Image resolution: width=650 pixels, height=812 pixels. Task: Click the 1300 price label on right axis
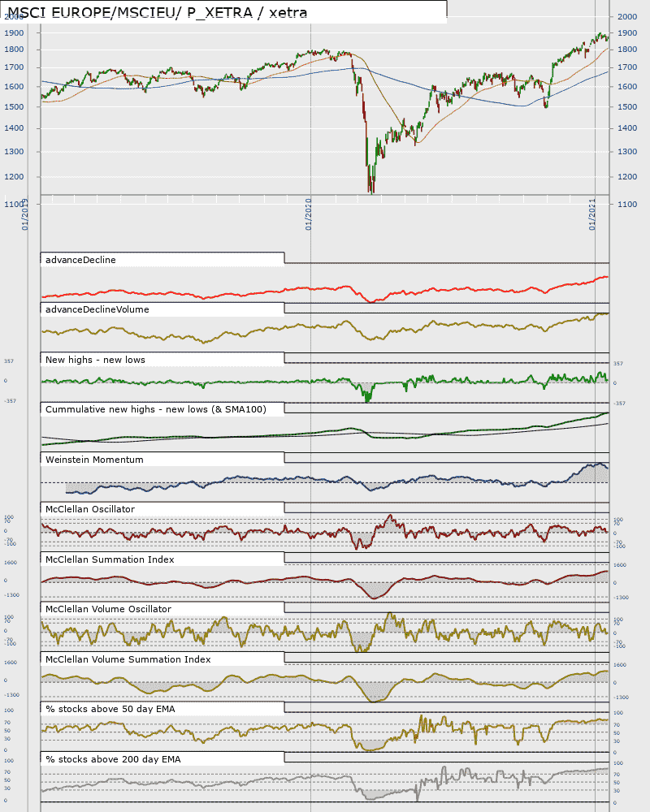(x=627, y=152)
